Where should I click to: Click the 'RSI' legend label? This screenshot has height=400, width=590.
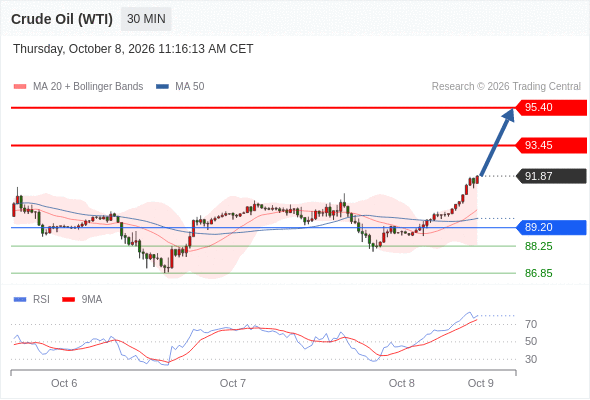point(41,300)
